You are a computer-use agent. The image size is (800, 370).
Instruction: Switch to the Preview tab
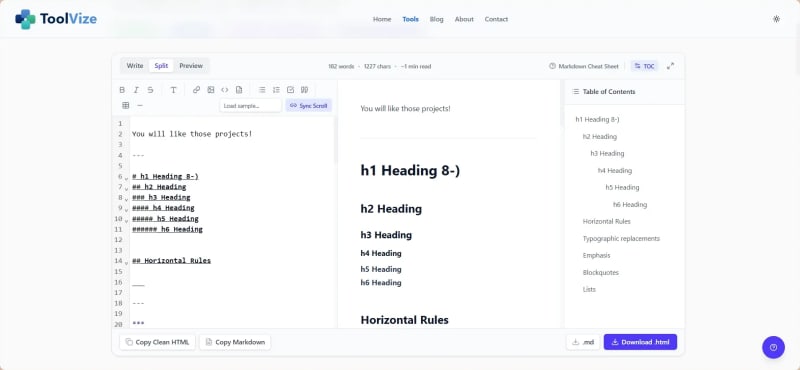[191, 66]
